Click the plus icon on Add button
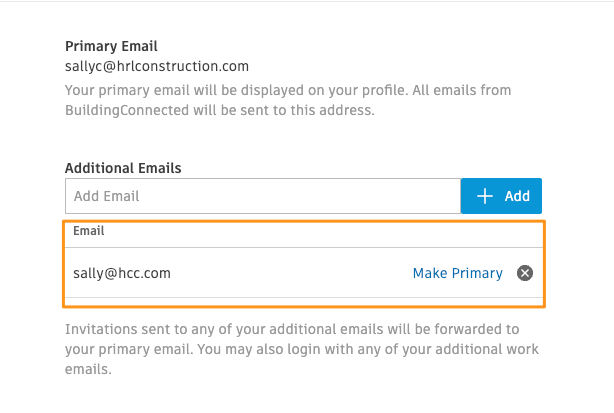The height and width of the screenshot is (413, 614). point(484,196)
